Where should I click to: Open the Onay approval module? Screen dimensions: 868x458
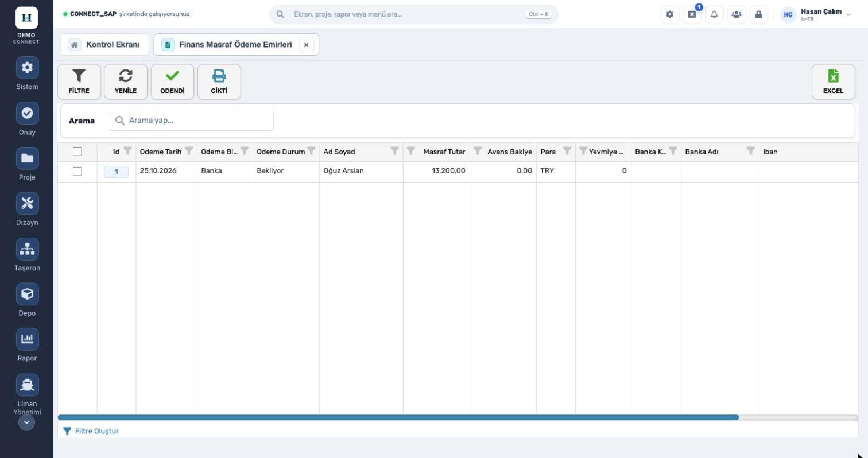click(27, 113)
